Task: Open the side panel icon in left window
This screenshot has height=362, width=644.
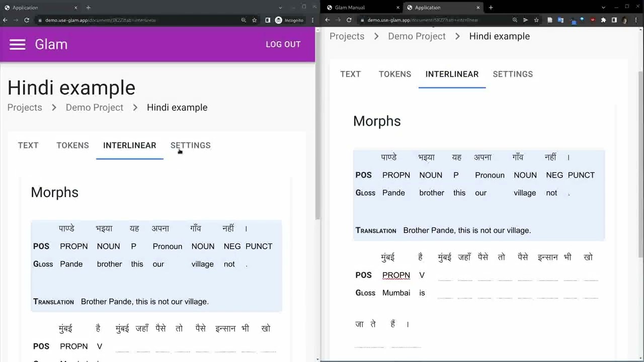Action: click(268, 20)
